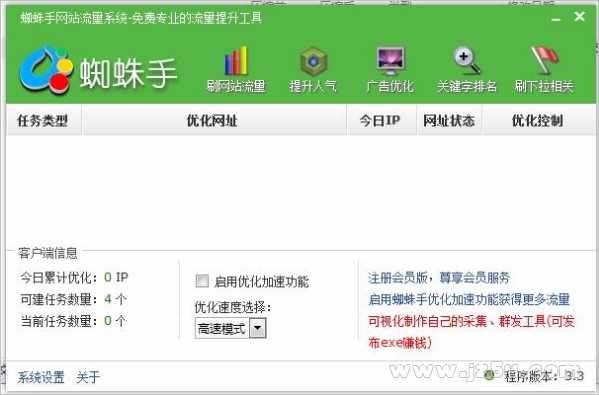Open the red 可视化制作自己的采集、群发工具 link
This screenshot has height=395, width=599.
[x=471, y=332]
